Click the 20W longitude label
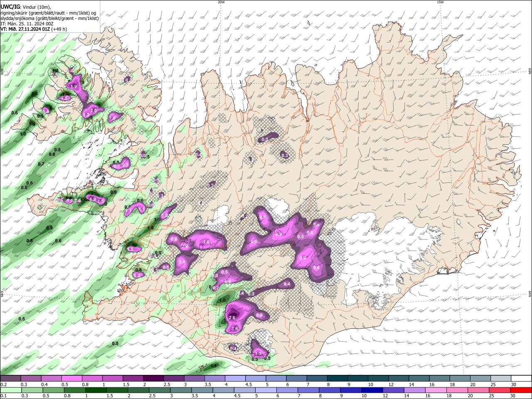532x399 pixels. coord(222,2)
